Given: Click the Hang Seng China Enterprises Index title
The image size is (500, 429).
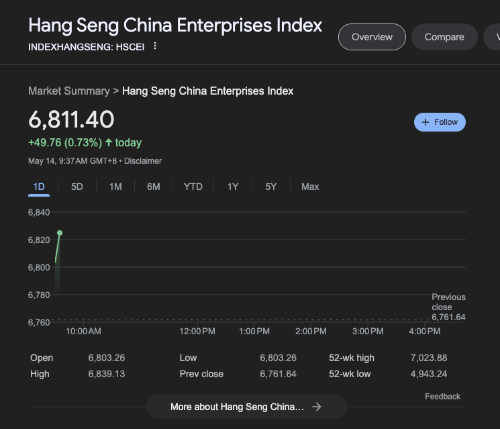Looking at the screenshot, I should (x=175, y=26).
